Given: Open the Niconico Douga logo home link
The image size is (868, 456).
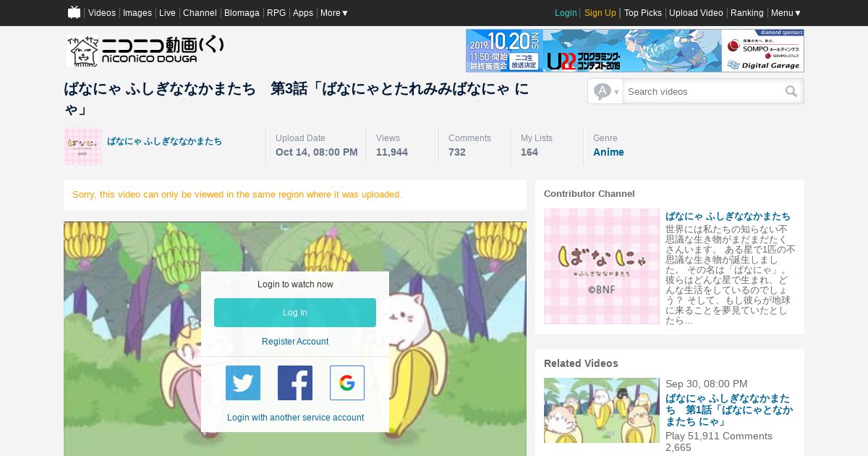Looking at the screenshot, I should click(145, 51).
